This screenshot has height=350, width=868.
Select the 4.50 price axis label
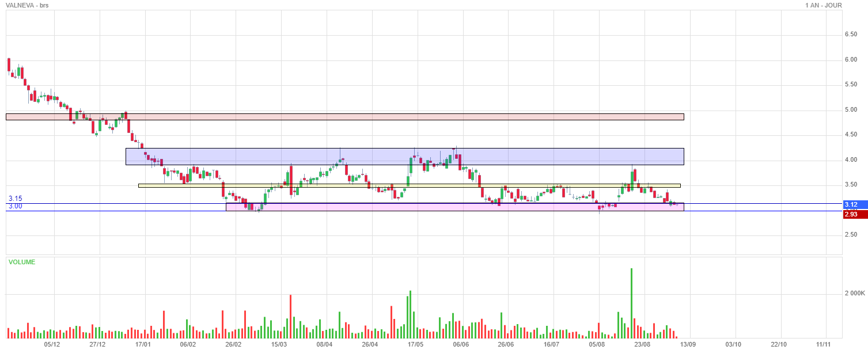click(850, 135)
